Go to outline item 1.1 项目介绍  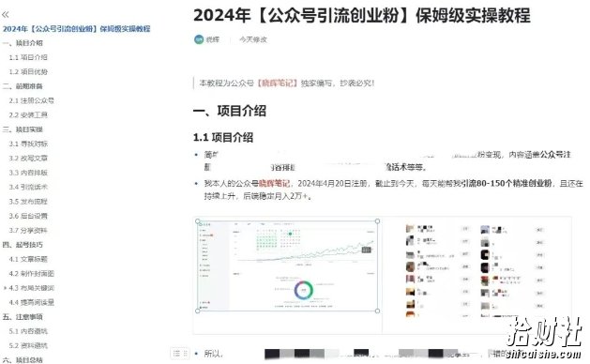pyautogui.click(x=28, y=57)
